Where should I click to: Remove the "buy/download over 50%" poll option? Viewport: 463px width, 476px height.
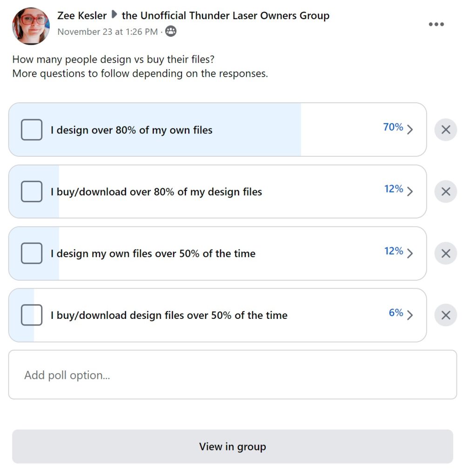445,315
